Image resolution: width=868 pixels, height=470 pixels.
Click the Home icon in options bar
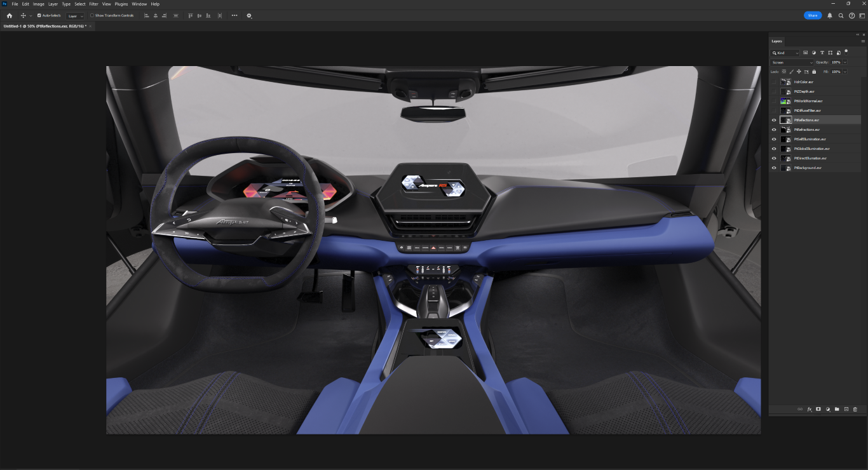(x=10, y=15)
